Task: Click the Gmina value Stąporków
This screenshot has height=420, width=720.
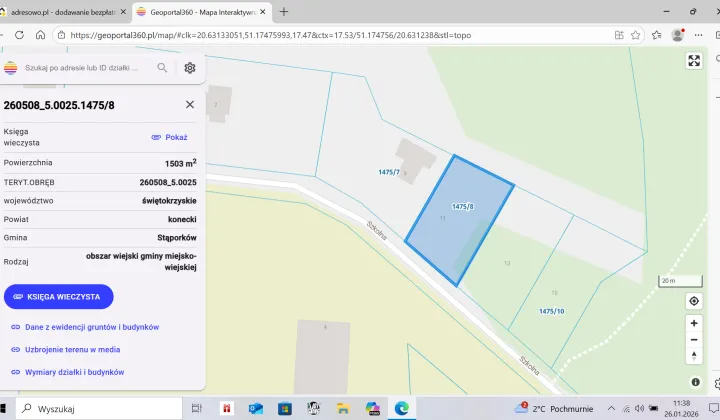Action: pyautogui.click(x=177, y=238)
